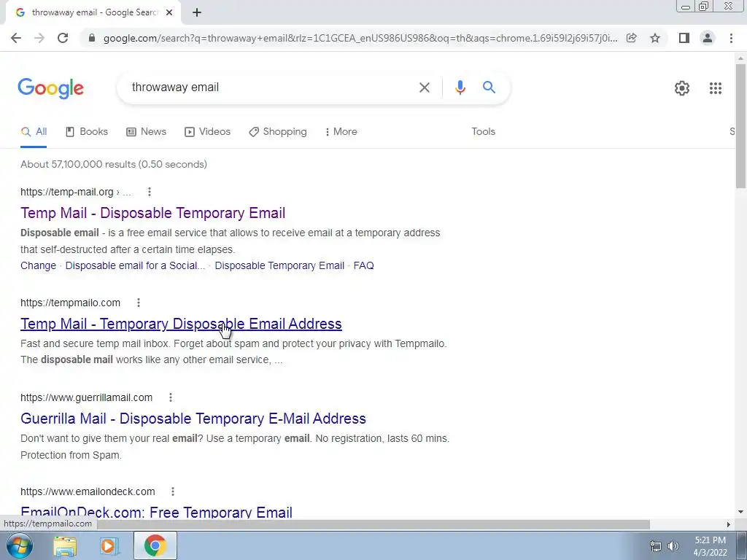Open Google settings gear icon
Image resolution: width=747 pixels, height=560 pixels.
(x=682, y=88)
